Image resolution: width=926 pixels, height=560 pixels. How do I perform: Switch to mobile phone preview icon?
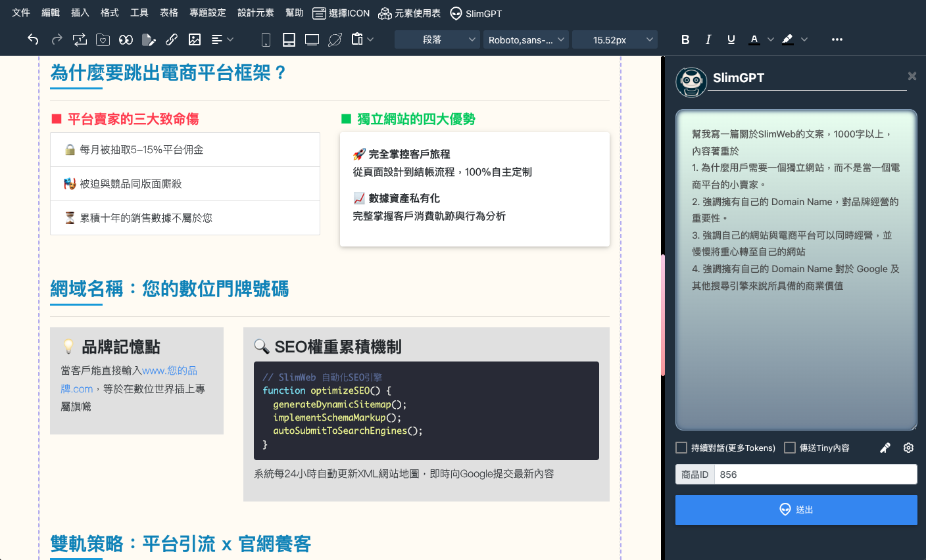(266, 40)
